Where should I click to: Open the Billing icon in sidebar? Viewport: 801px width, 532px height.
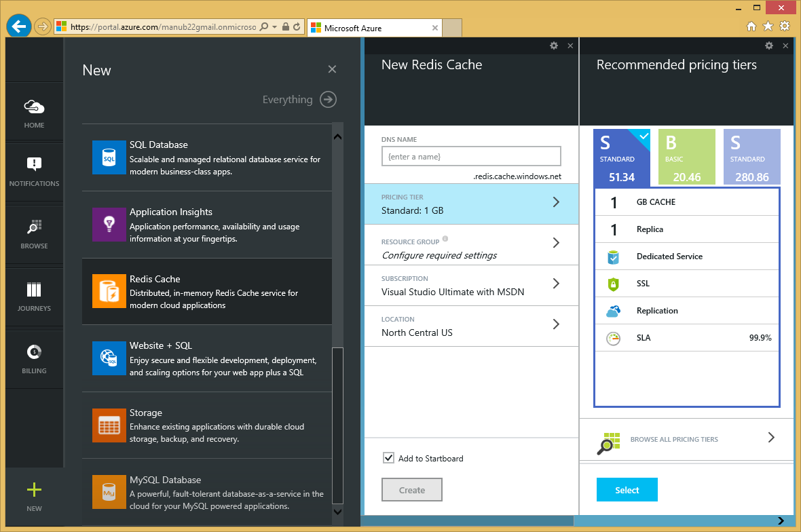[34, 351]
